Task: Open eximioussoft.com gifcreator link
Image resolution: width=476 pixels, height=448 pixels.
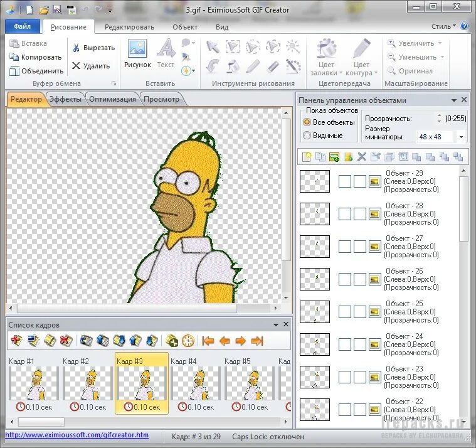Action: pyautogui.click(x=77, y=435)
